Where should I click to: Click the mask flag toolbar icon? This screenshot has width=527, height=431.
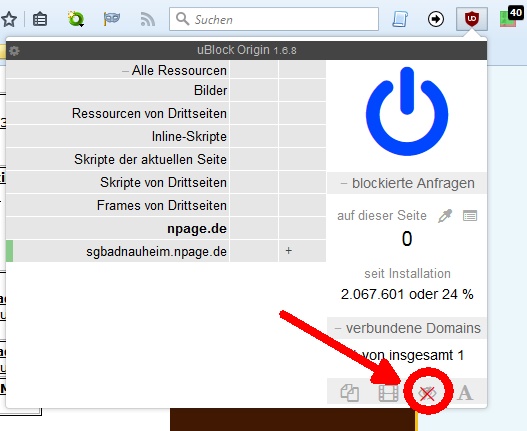pyautogui.click(x=111, y=19)
